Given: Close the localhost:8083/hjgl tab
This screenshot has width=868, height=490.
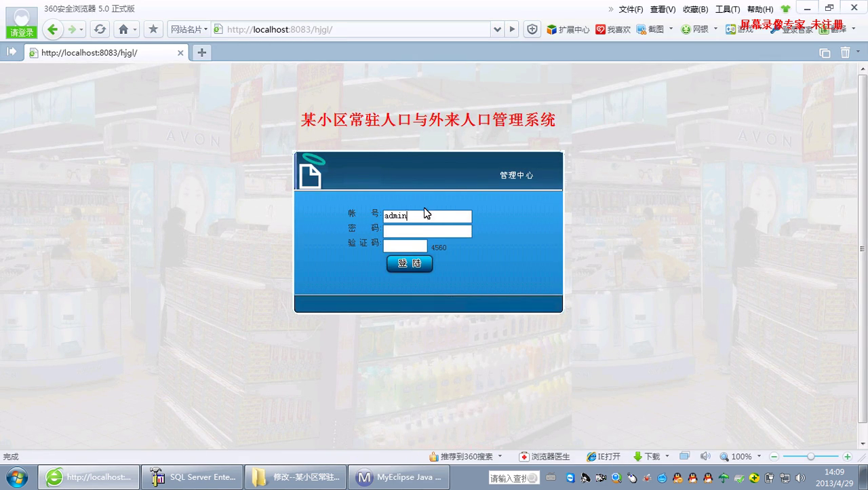Looking at the screenshot, I should 180,52.
